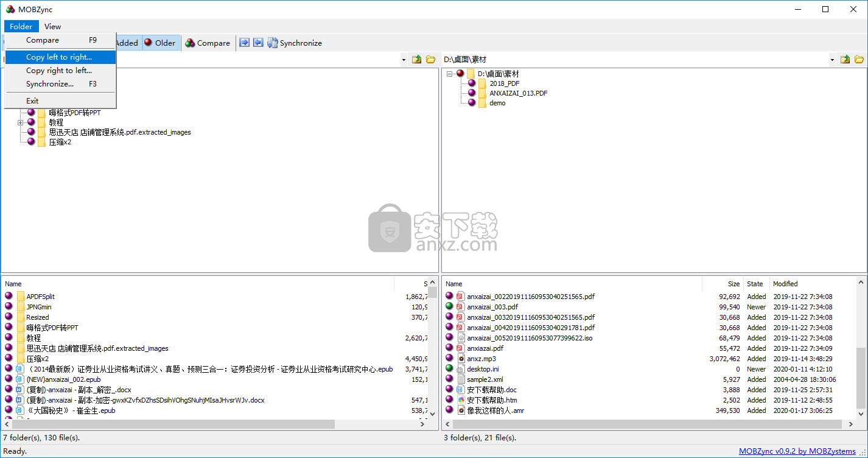
Task: Click the purple ball beside demo folder
Action: (472, 102)
